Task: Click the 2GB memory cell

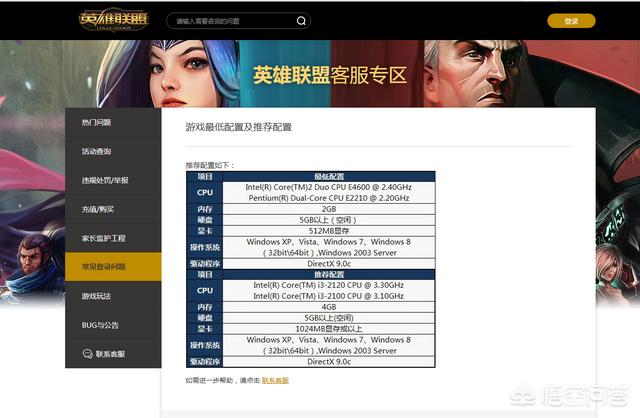Action: click(329, 209)
